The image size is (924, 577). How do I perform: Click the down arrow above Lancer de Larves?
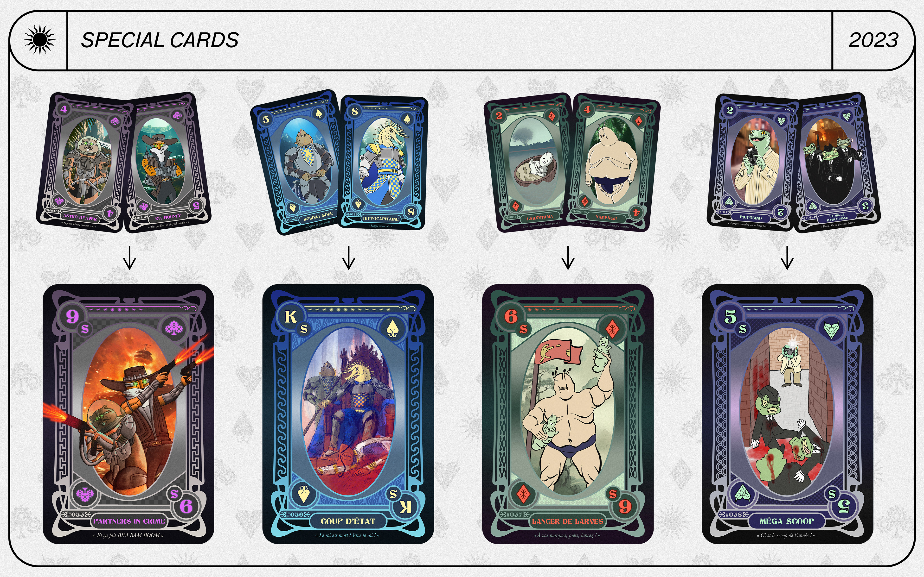click(568, 257)
